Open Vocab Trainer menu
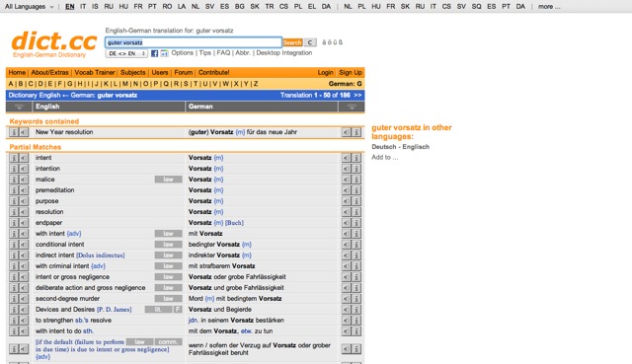The height and width of the screenshot is (364, 632). coord(95,72)
